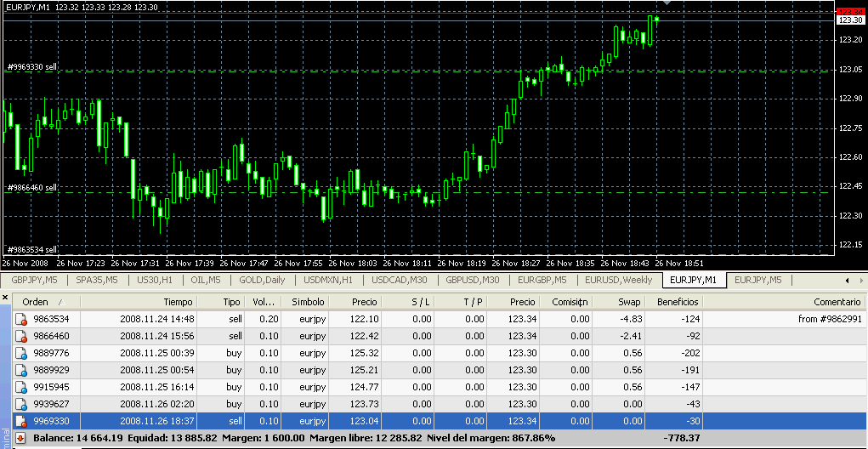Viewport: 868px width, 449px height.
Task: Open the EURUSD,Weekly chart tab
Action: [x=618, y=280]
